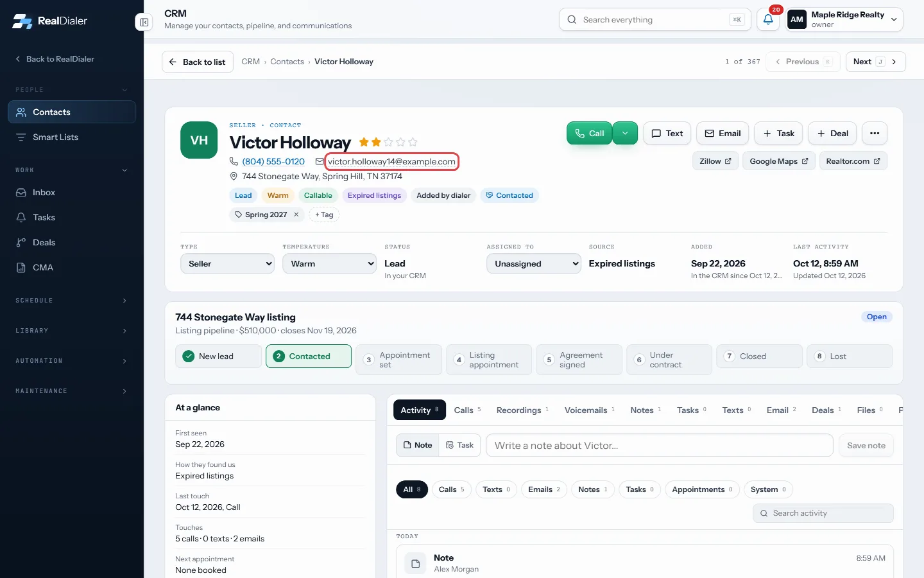Open Google Maps external link
Image resolution: width=924 pixels, height=578 pixels.
[x=779, y=161]
